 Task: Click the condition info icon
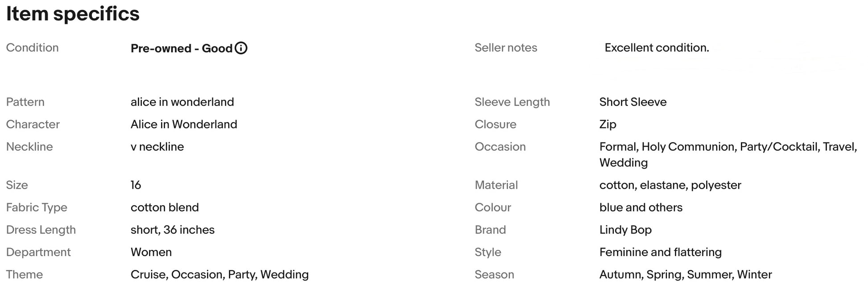tap(241, 48)
